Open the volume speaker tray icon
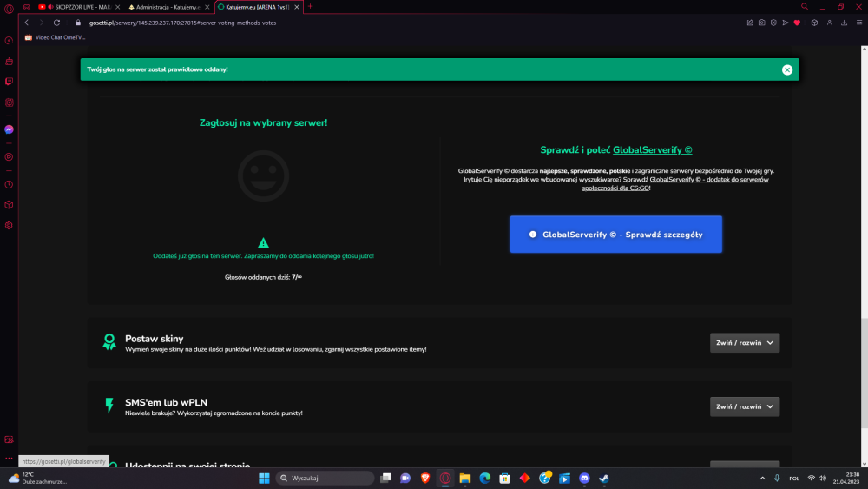This screenshot has height=489, width=868. point(823,478)
